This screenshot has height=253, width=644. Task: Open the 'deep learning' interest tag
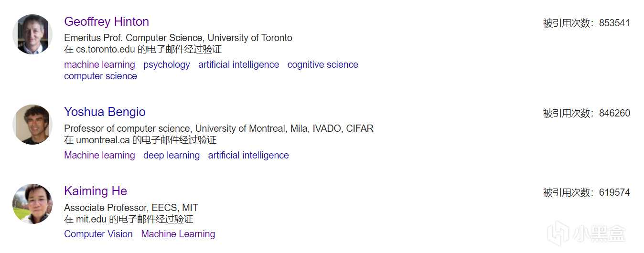(x=172, y=155)
